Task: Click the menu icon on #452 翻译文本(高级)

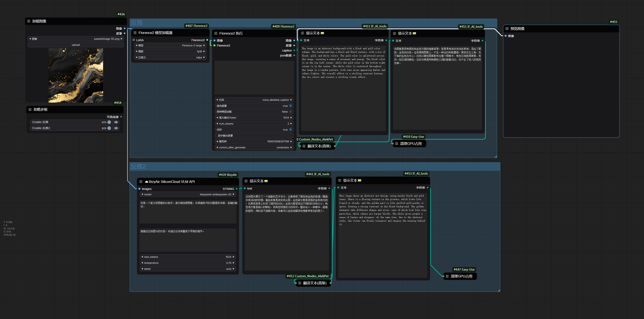Action: [x=300, y=283]
